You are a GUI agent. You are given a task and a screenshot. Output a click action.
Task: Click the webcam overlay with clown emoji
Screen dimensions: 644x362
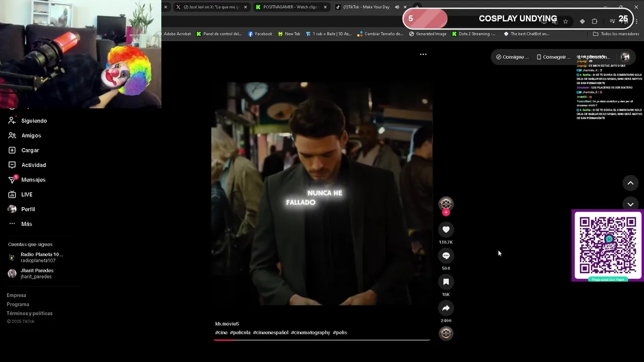tap(80, 54)
